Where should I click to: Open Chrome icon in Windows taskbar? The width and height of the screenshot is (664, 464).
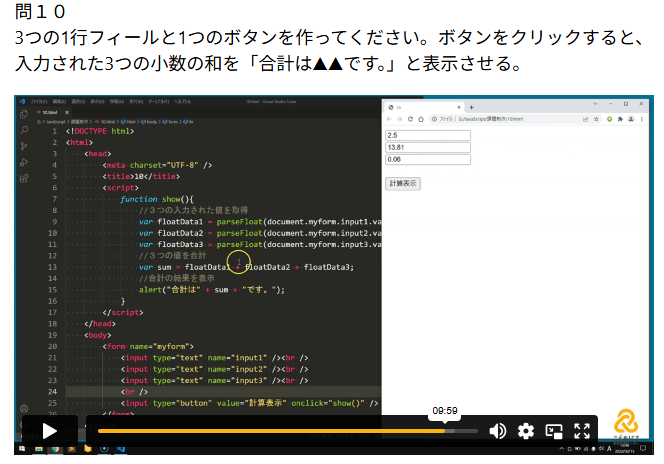point(55,449)
